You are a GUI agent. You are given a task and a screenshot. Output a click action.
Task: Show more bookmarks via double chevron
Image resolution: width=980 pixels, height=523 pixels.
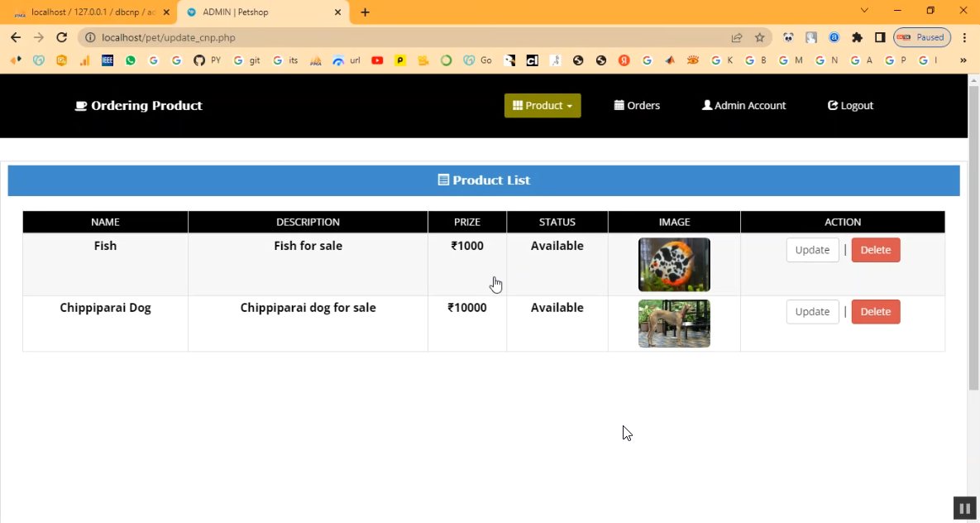tap(963, 60)
